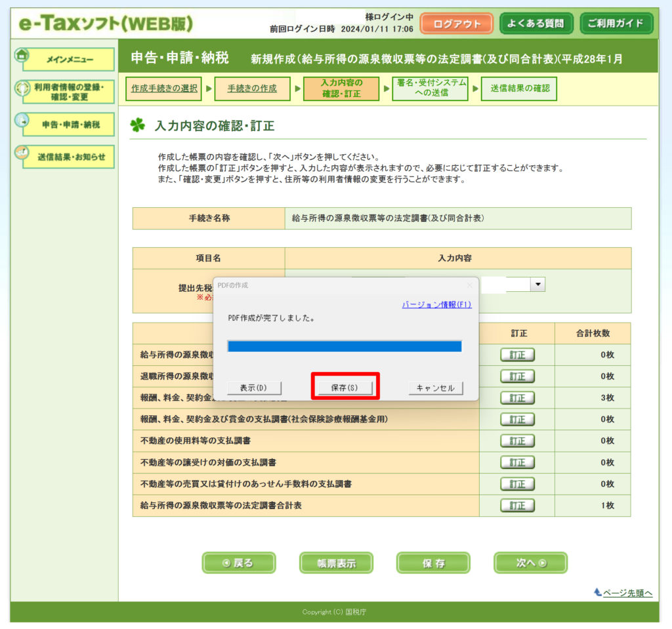Jump to top via ページ先頭へ link
The image size is (672, 629).
627,593
